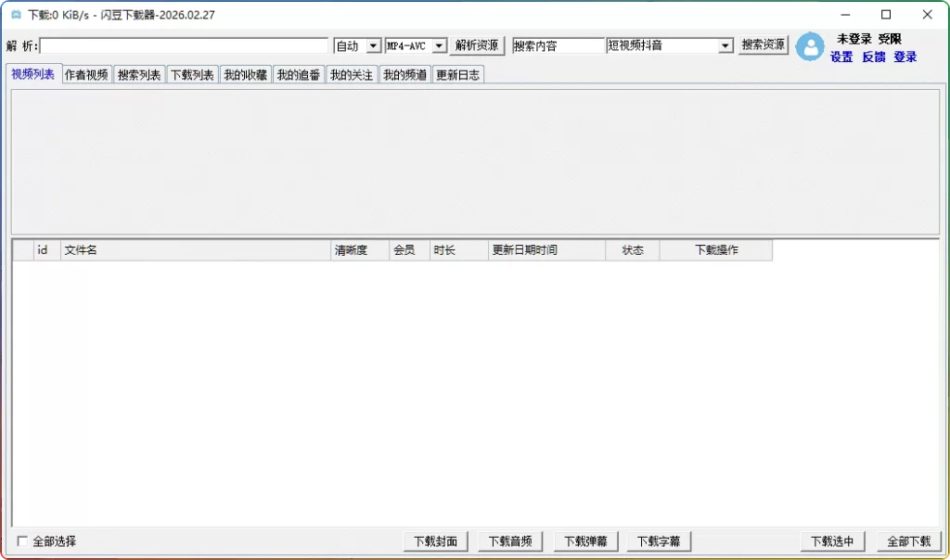View the 更新日志 tab
The image size is (950, 560).
pos(458,74)
